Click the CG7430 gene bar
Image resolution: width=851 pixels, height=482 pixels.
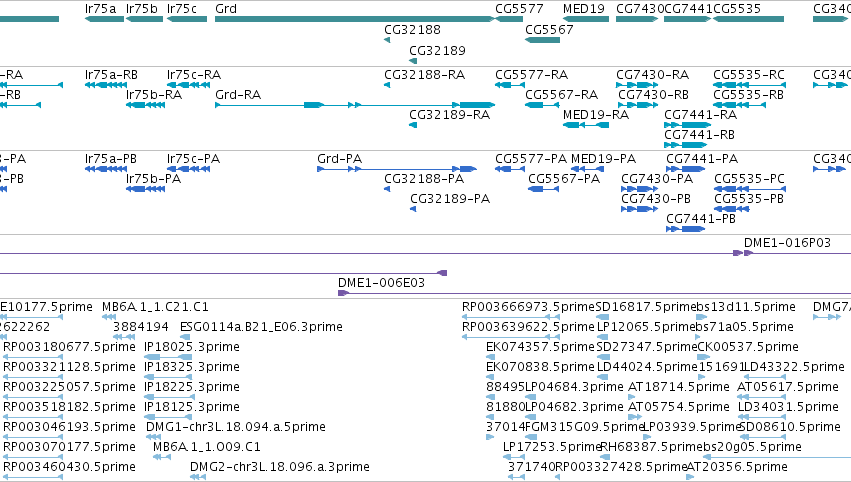637,19
